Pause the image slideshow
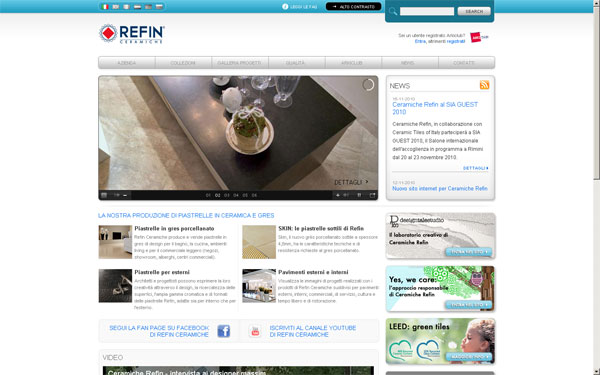600x375 pixels. pyautogui.click(x=359, y=195)
